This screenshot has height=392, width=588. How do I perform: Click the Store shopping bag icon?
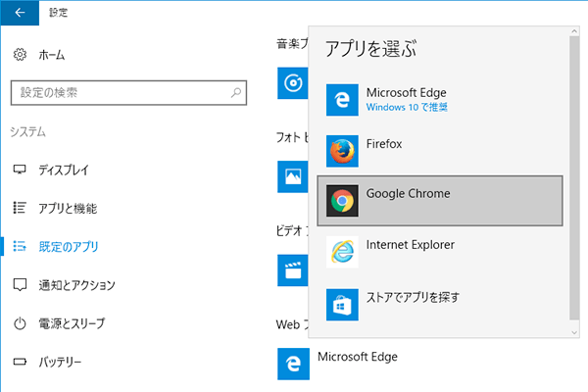pyautogui.click(x=342, y=303)
